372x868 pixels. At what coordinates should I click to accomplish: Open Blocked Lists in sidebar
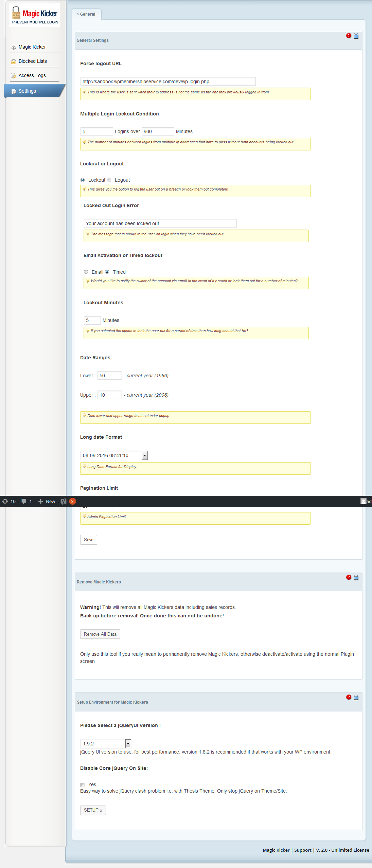pyautogui.click(x=33, y=61)
